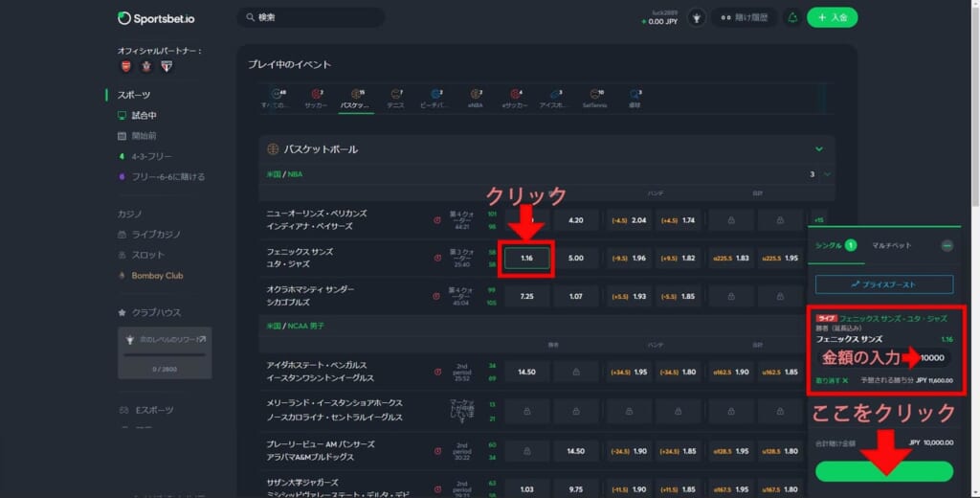Image resolution: width=980 pixels, height=498 pixels.
Task: Select マルチベット bet slip tab
Action: click(x=892, y=245)
